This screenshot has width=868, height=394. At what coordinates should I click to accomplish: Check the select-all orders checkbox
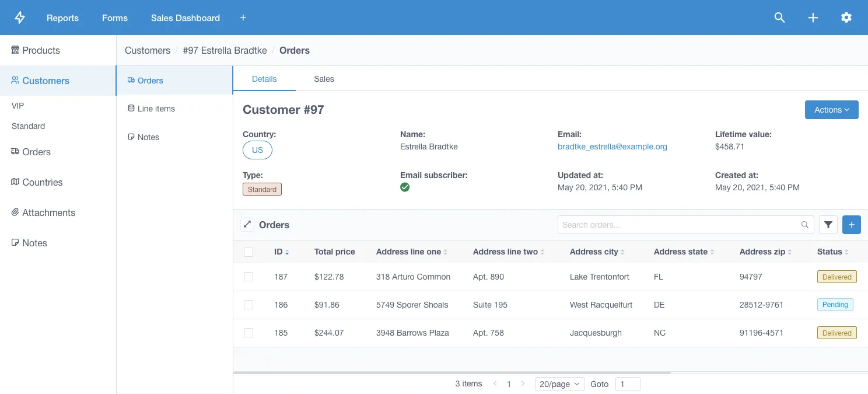[249, 252]
